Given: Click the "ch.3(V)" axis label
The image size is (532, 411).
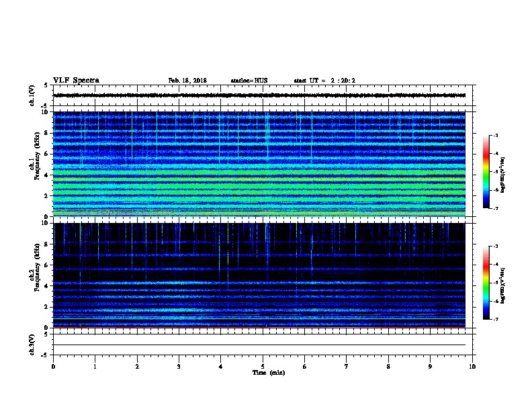Looking at the screenshot, I should pos(32,345).
